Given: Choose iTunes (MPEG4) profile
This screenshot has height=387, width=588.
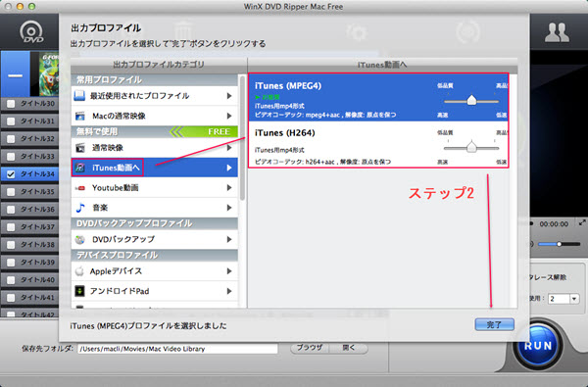Looking at the screenshot, I should (378, 98).
